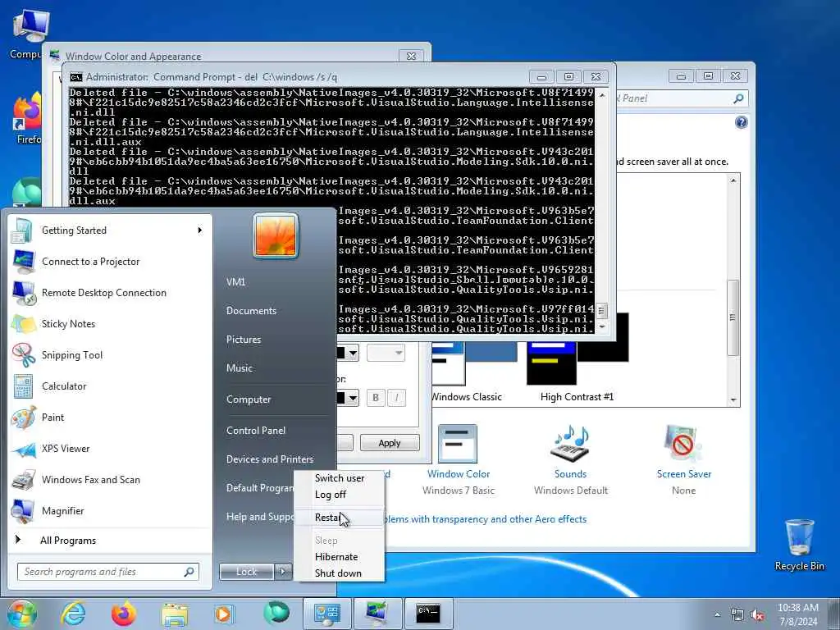
Task: Open the Snipping Tool
Action: [110, 354]
